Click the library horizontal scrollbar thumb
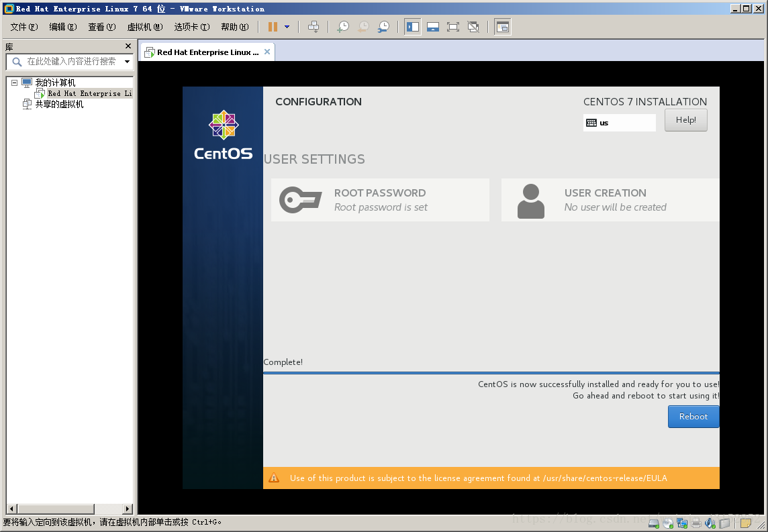 click(x=56, y=509)
